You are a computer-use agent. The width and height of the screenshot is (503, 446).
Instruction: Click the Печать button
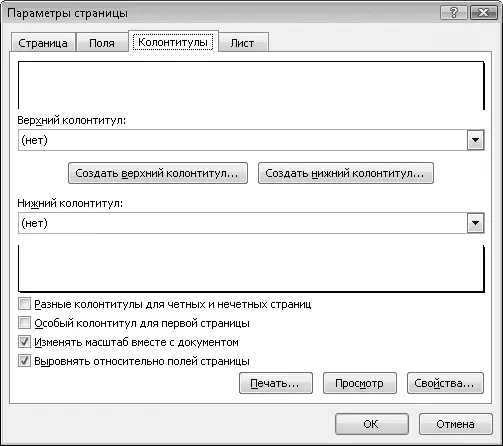(x=276, y=383)
